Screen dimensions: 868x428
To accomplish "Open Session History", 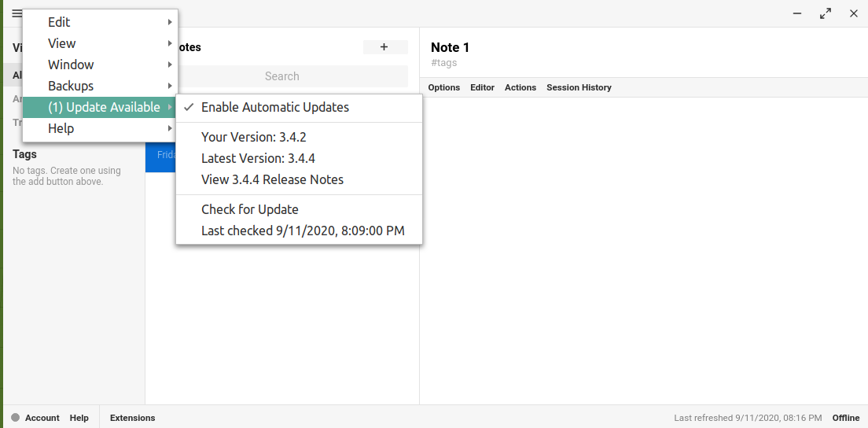I will [579, 87].
